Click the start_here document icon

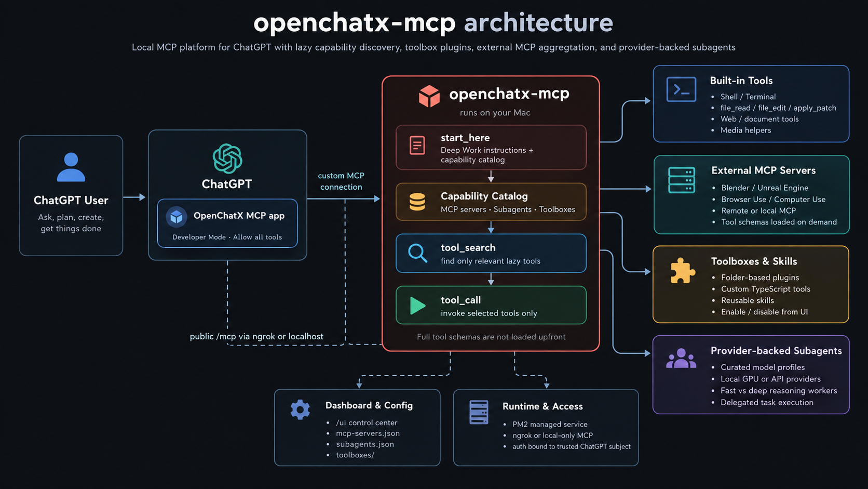(x=417, y=146)
